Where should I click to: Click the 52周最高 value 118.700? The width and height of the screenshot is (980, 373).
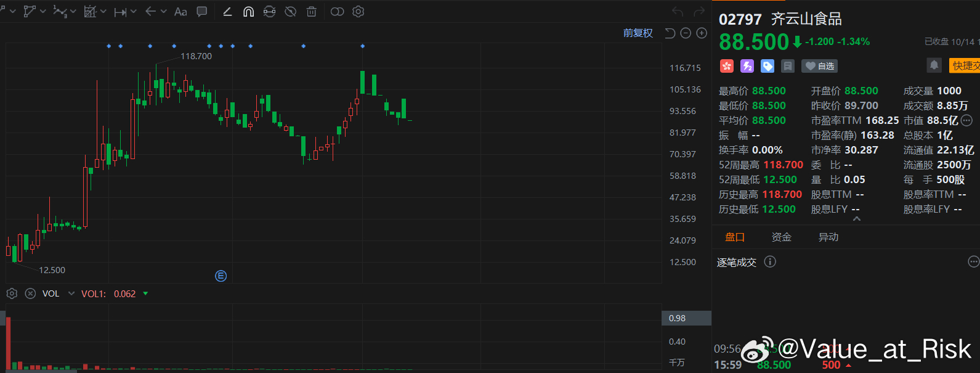pyautogui.click(x=783, y=165)
